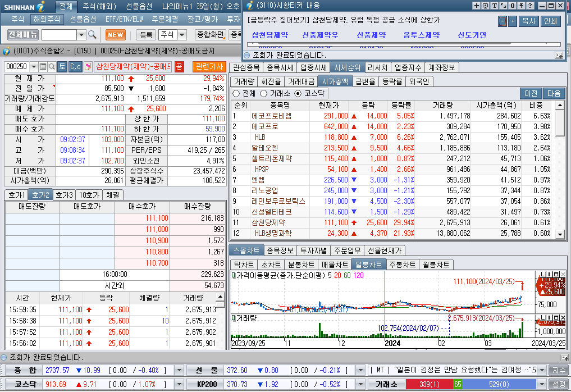Click the 토 button in stock header
Image resolution: width=571 pixels, height=392 pixels.
[62, 67]
